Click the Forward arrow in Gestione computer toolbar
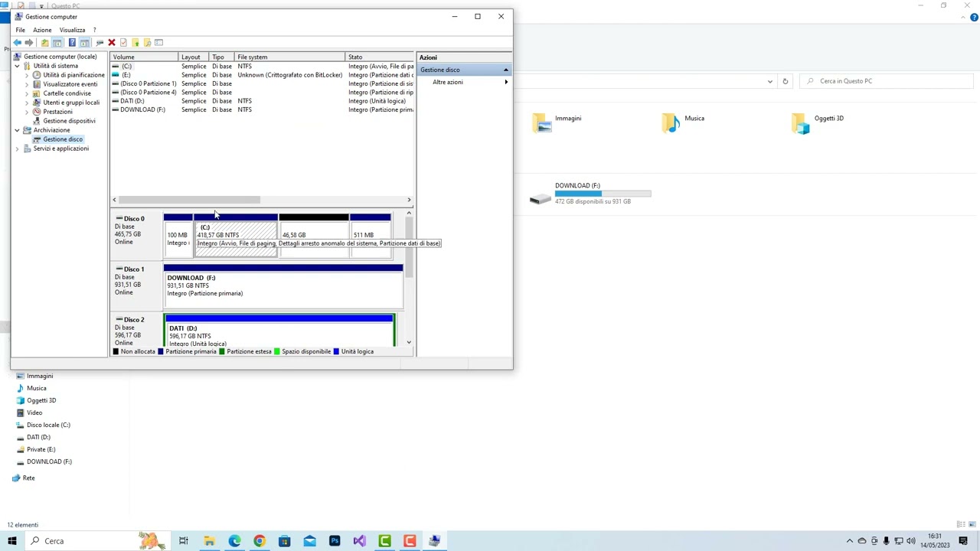This screenshot has width=980, height=551. click(29, 43)
